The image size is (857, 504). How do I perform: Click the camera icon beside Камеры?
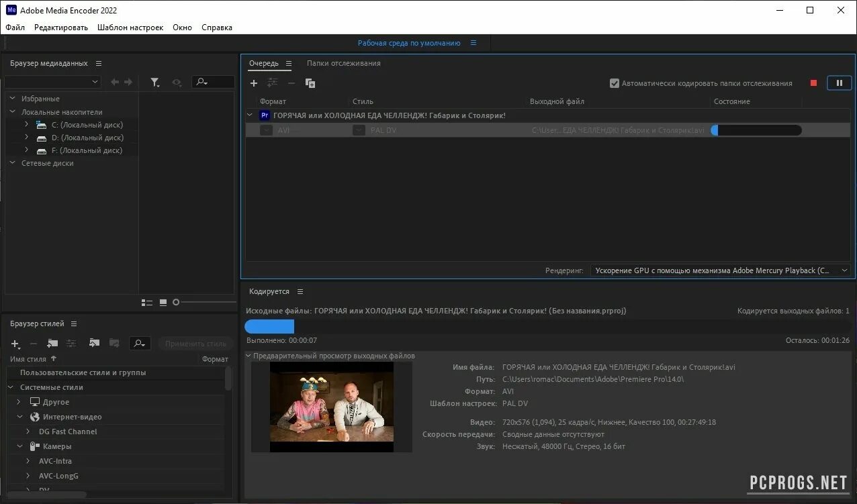[35, 446]
